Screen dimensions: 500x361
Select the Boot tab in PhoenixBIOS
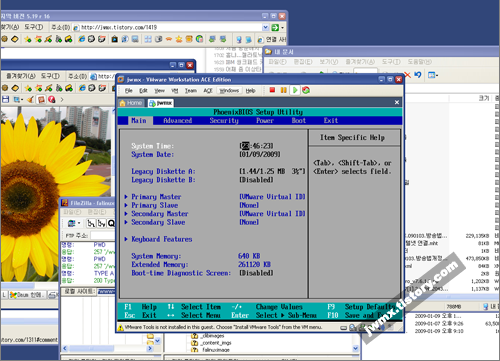tap(299, 121)
